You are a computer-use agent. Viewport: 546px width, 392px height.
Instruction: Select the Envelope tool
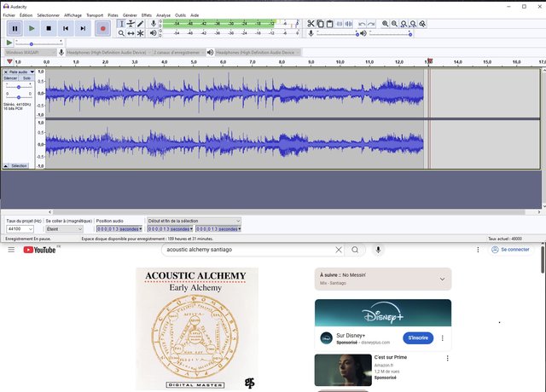[x=131, y=24]
